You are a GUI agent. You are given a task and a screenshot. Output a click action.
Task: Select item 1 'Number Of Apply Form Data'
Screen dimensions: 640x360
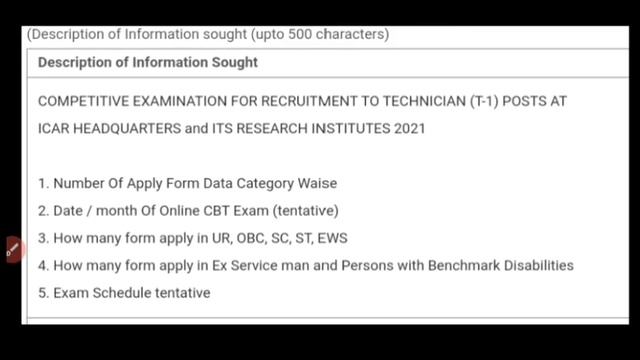click(187, 184)
